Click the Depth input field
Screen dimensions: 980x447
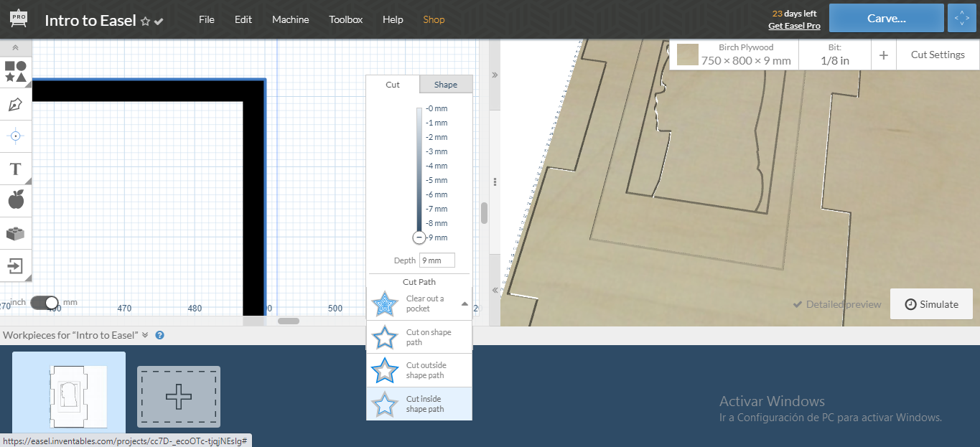pos(437,260)
